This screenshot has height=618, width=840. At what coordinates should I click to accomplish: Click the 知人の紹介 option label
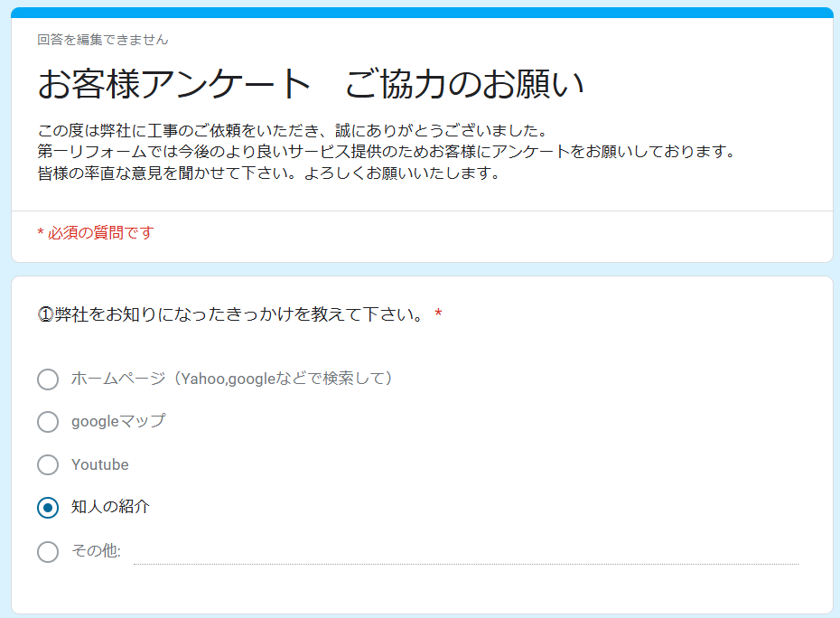pos(110,507)
